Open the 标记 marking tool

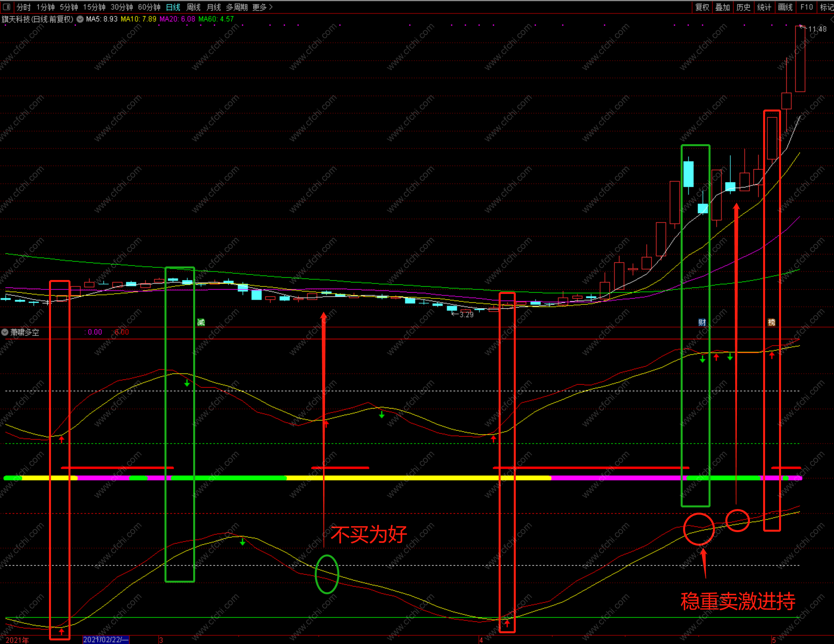[826, 7]
